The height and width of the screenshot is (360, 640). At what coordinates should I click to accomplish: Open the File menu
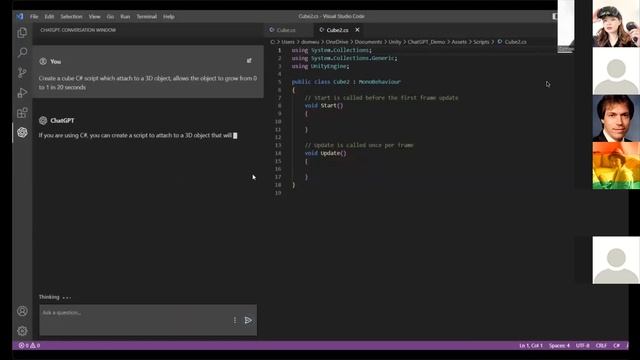click(x=34, y=17)
